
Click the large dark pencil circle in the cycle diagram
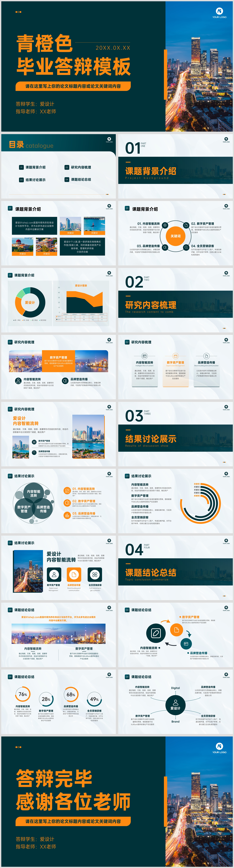pos(156,633)
